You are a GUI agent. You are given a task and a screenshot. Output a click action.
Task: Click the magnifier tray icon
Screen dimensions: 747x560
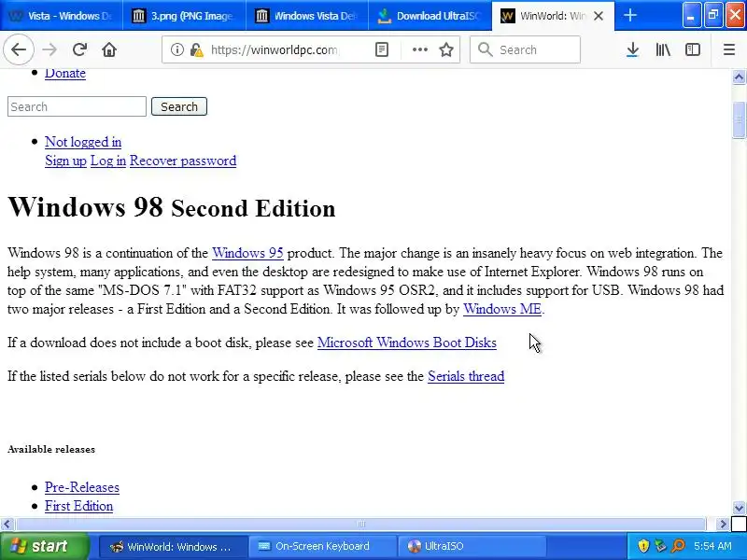click(x=678, y=546)
